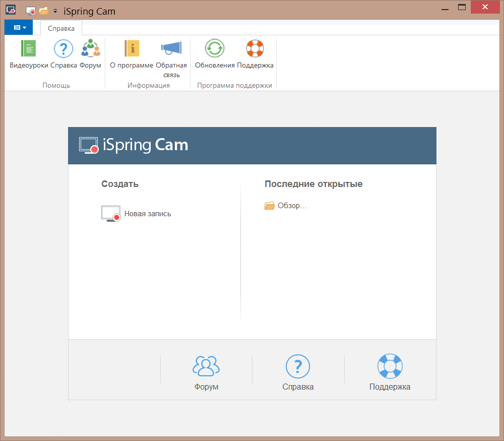Click the Поддержка lifebuoy ribbon icon
This screenshot has width=504, height=441.
click(x=255, y=49)
